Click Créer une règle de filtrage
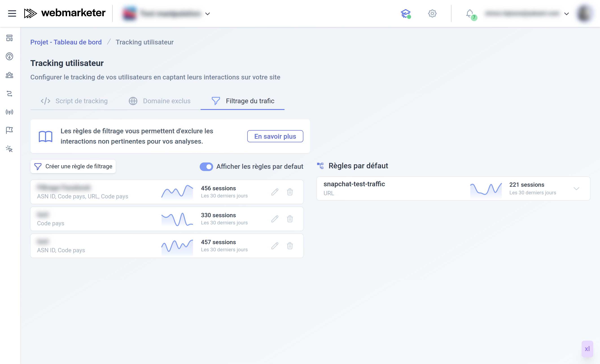The image size is (600, 364). click(x=73, y=167)
